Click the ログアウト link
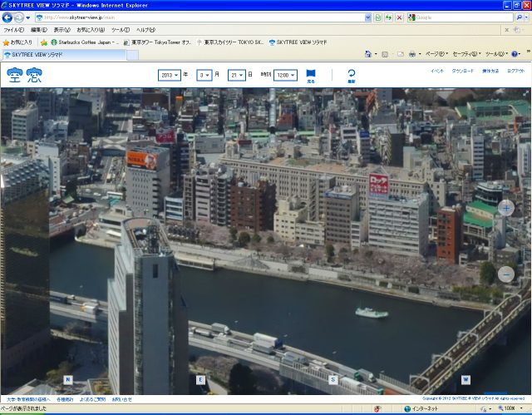This screenshot has width=532, height=415. coord(515,72)
